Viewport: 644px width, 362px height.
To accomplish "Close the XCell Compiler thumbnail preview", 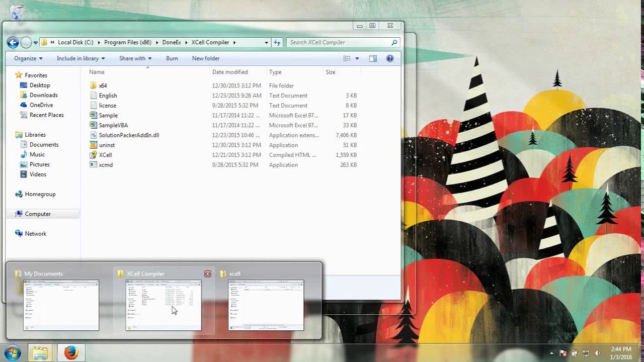I will tap(208, 274).
